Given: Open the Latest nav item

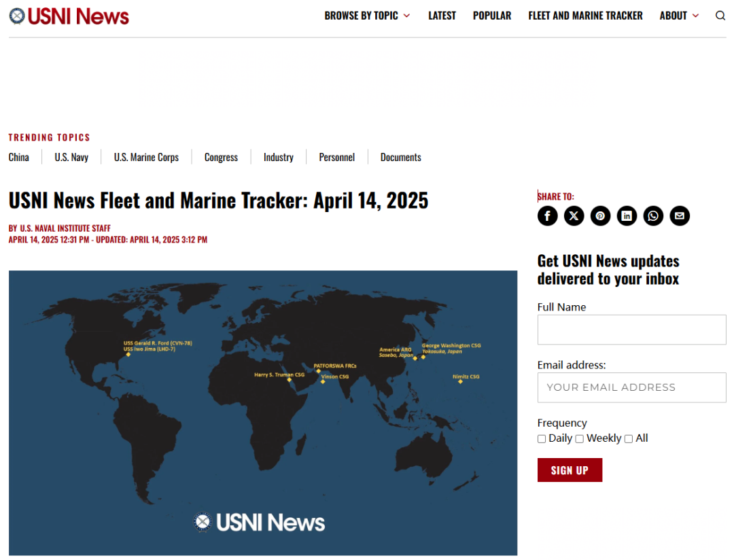Looking at the screenshot, I should (x=442, y=16).
